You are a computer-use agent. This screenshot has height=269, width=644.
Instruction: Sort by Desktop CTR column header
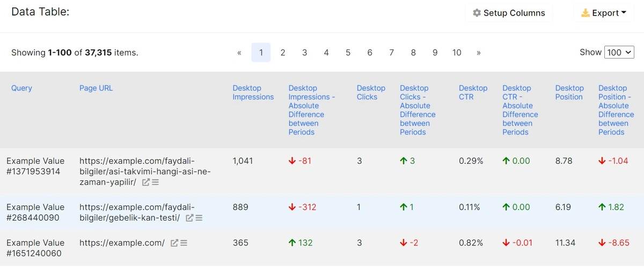[x=473, y=92]
